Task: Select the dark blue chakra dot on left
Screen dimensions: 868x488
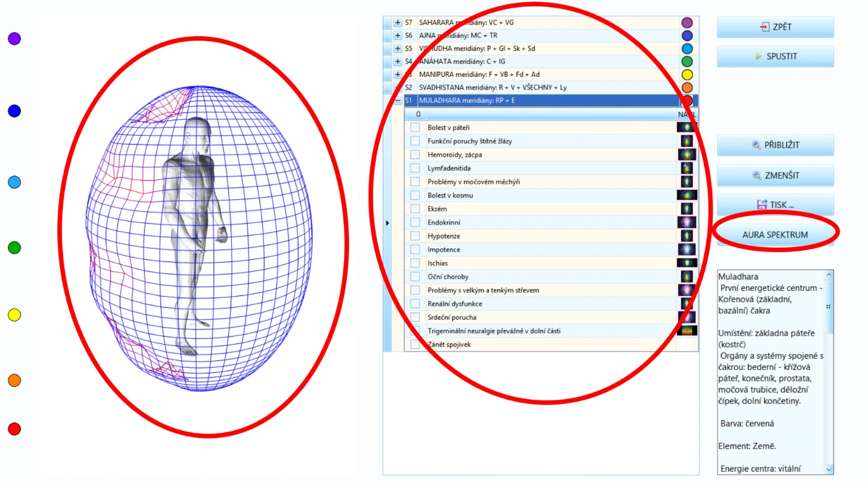Action: tap(14, 111)
